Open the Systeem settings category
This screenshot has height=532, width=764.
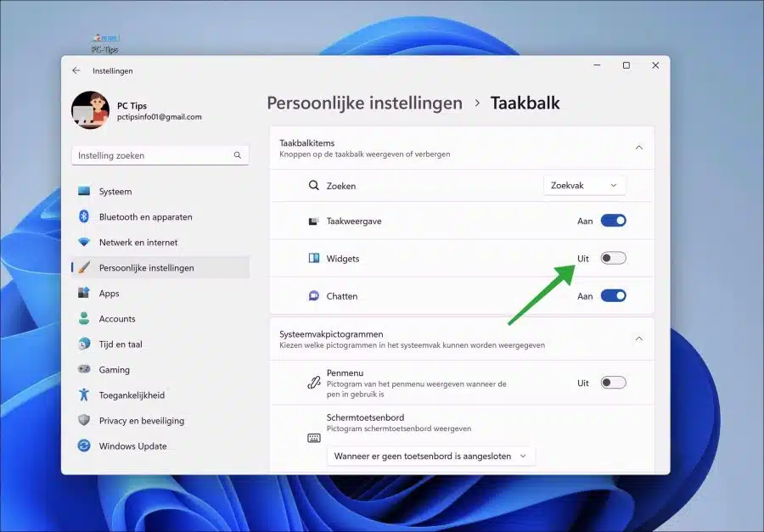click(x=115, y=192)
